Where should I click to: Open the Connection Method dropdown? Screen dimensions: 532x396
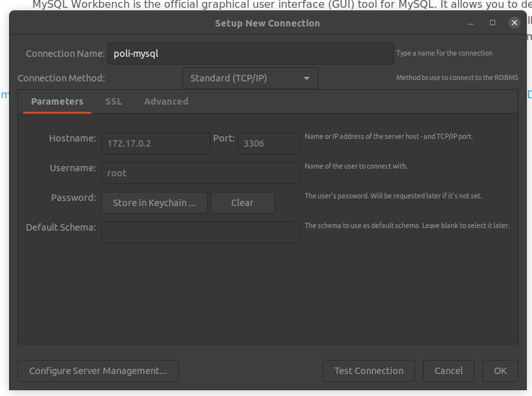(x=251, y=78)
